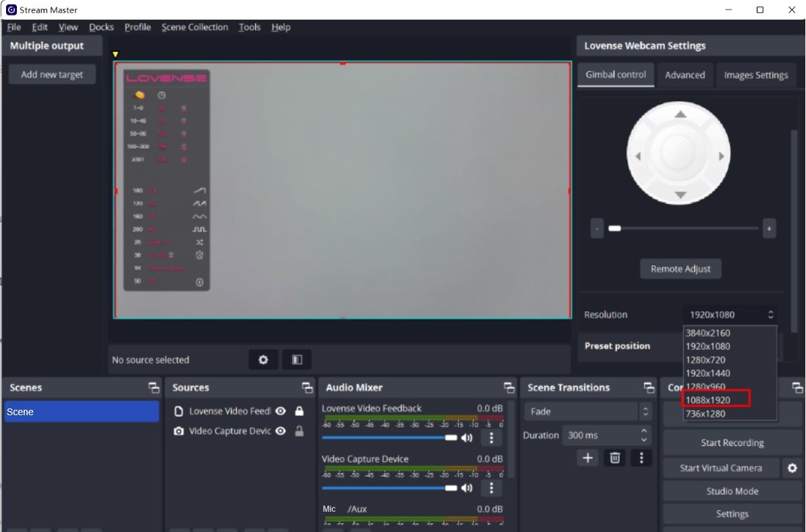
Task: Toggle Lovense Video Feedback visibility eye
Action: click(280, 410)
